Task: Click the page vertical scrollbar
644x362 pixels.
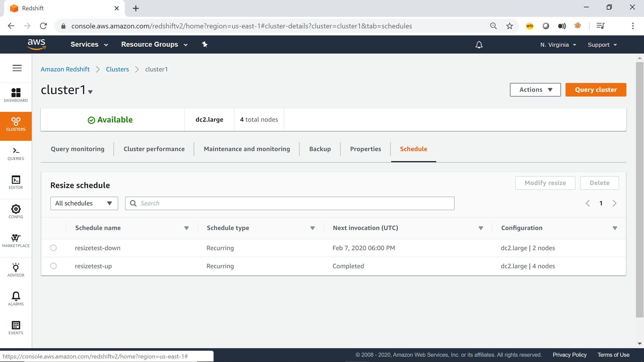Action: tap(639, 190)
